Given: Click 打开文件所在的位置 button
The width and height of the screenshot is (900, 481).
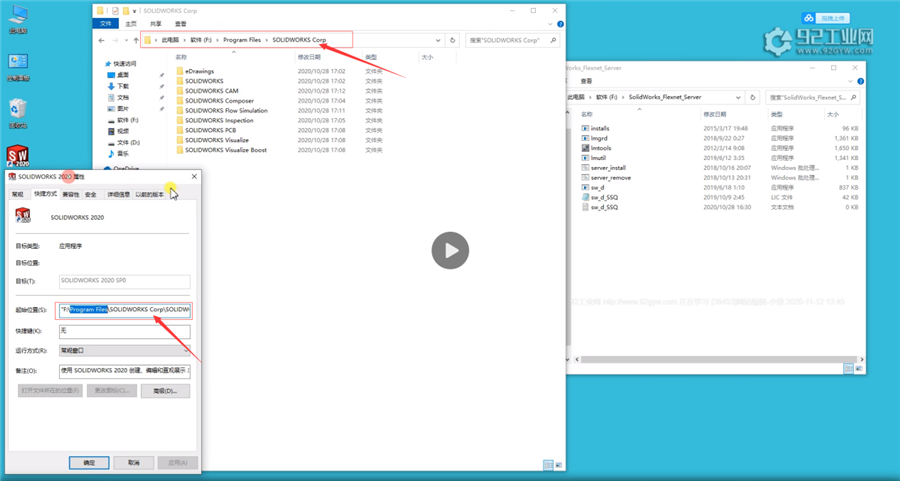Looking at the screenshot, I should tap(51, 391).
